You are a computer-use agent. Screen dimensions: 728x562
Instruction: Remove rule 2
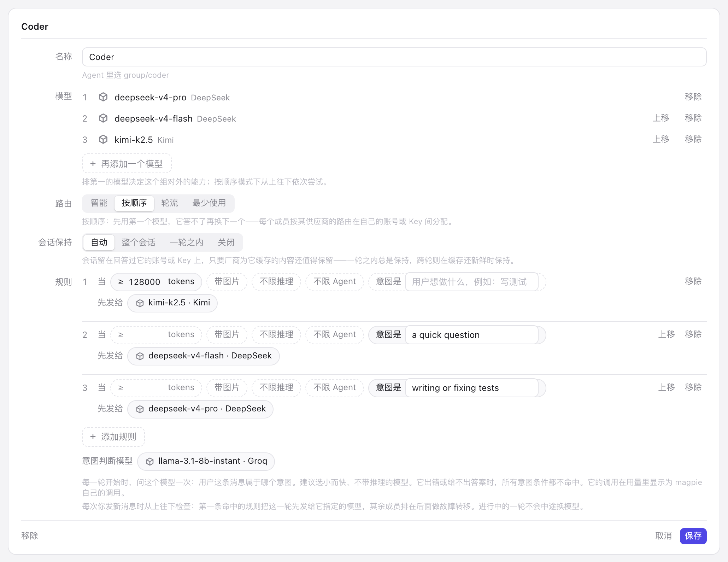(693, 334)
